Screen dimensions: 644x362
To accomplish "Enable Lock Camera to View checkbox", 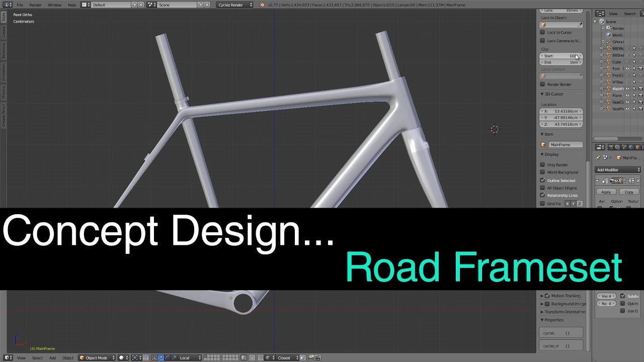I will pos(542,40).
